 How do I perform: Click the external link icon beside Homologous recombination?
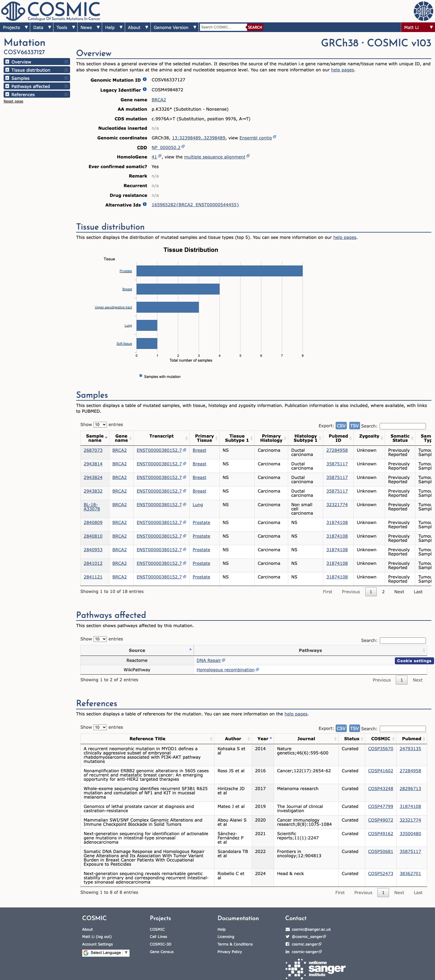pos(258,669)
